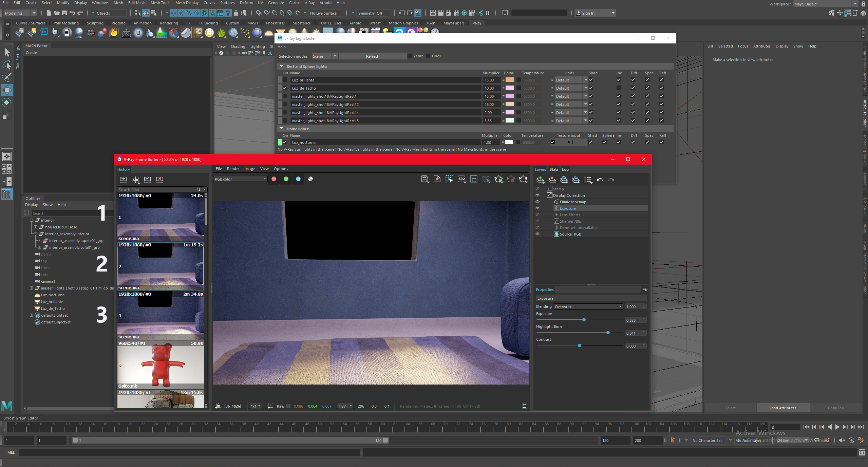
Task: Clear image with the red X icon in VFB
Action: coord(437,179)
